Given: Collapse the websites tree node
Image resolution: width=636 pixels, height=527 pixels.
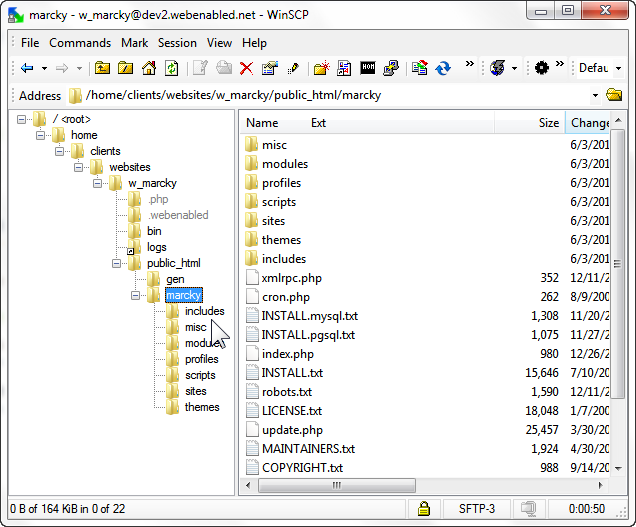Looking at the screenshot, I should coord(79,167).
